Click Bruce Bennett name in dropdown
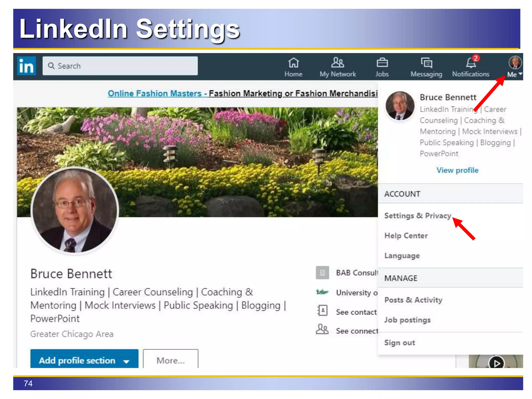Viewport: 532px width, 399px height. tap(448, 97)
